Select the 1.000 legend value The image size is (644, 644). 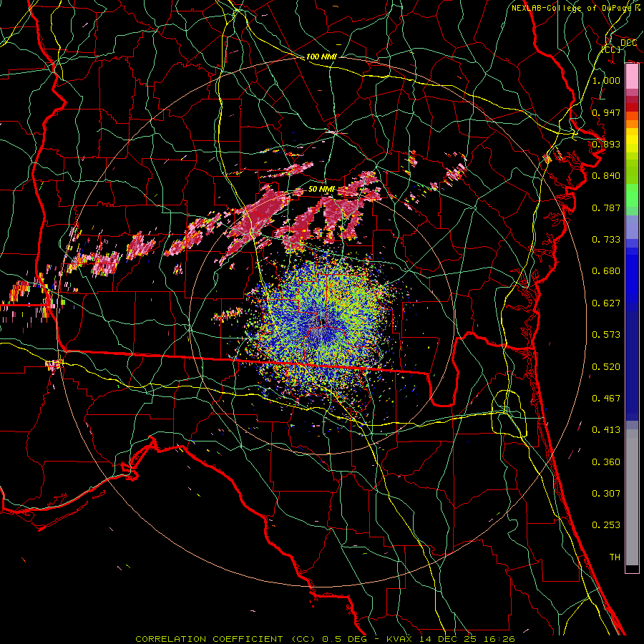coord(606,80)
